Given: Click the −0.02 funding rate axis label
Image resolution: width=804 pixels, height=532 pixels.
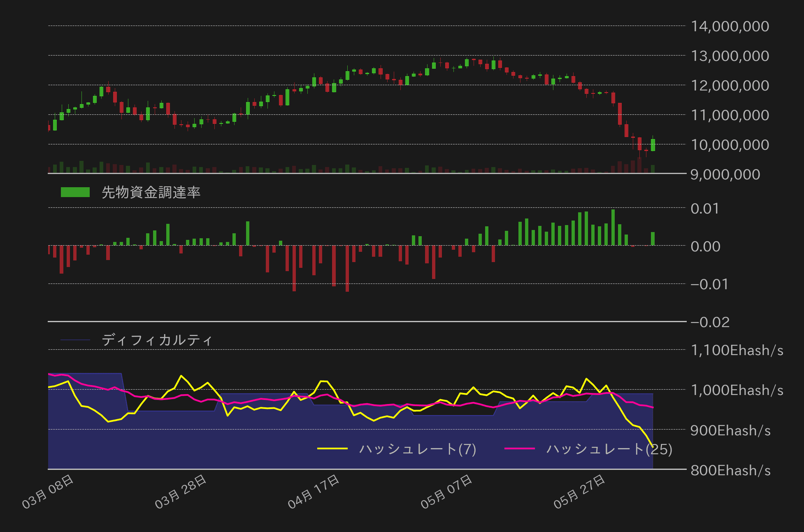Looking at the screenshot, I should [710, 322].
